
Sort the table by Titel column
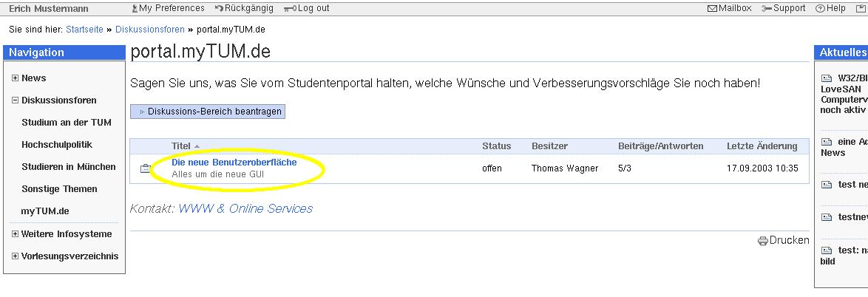(x=181, y=146)
